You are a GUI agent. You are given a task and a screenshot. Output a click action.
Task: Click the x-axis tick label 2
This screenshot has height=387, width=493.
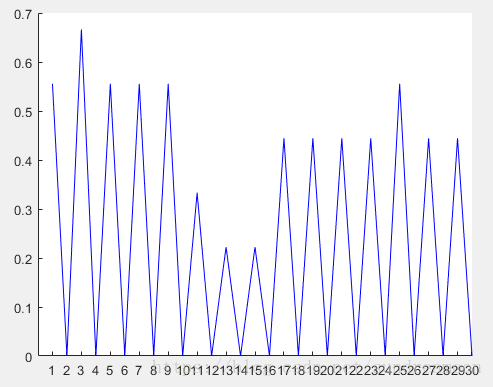pos(66,370)
